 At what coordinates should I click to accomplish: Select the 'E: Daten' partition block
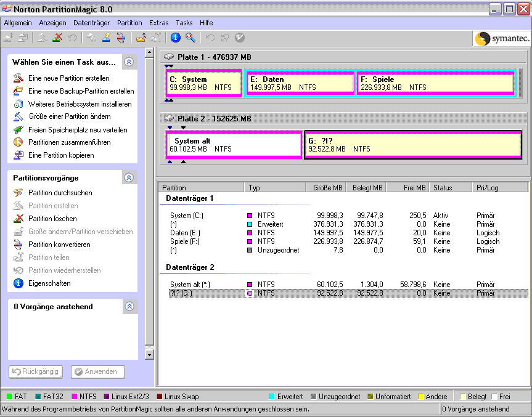coord(300,83)
